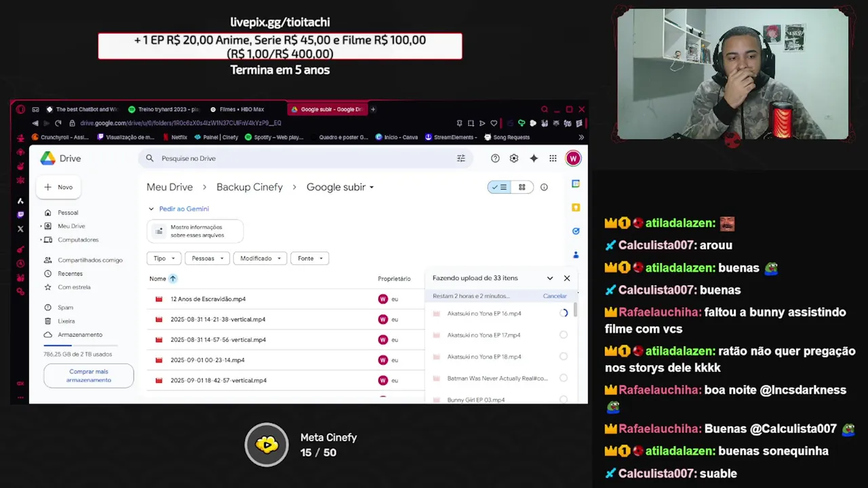Click the Opera GX logo button
868x488 pixels.
click(20, 109)
